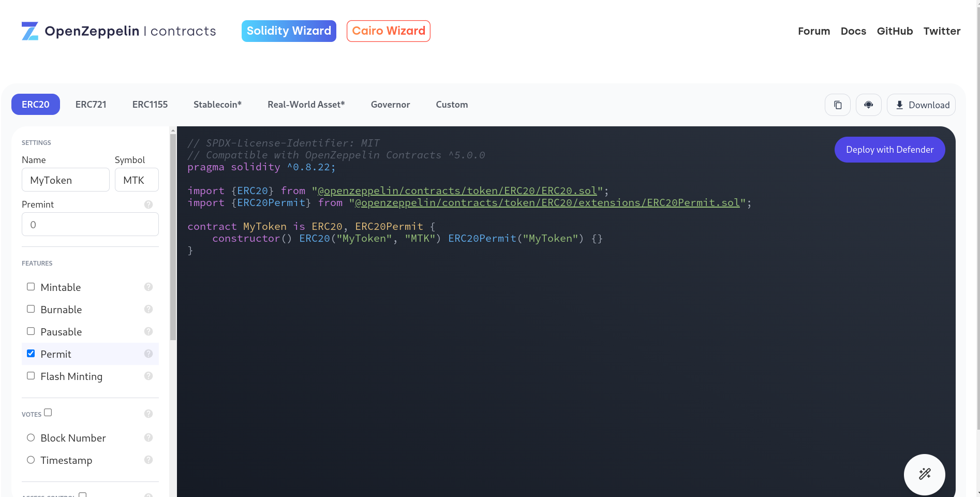This screenshot has width=980, height=497.
Task: Click help icon next to Timestamp
Action: 149,460
